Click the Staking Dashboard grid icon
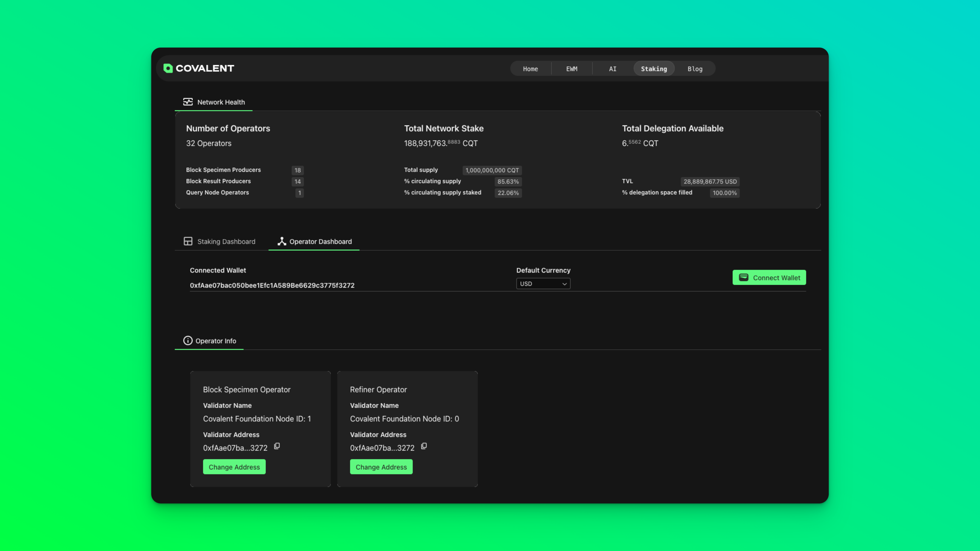Screen dimensions: 980x551 tap(188, 241)
